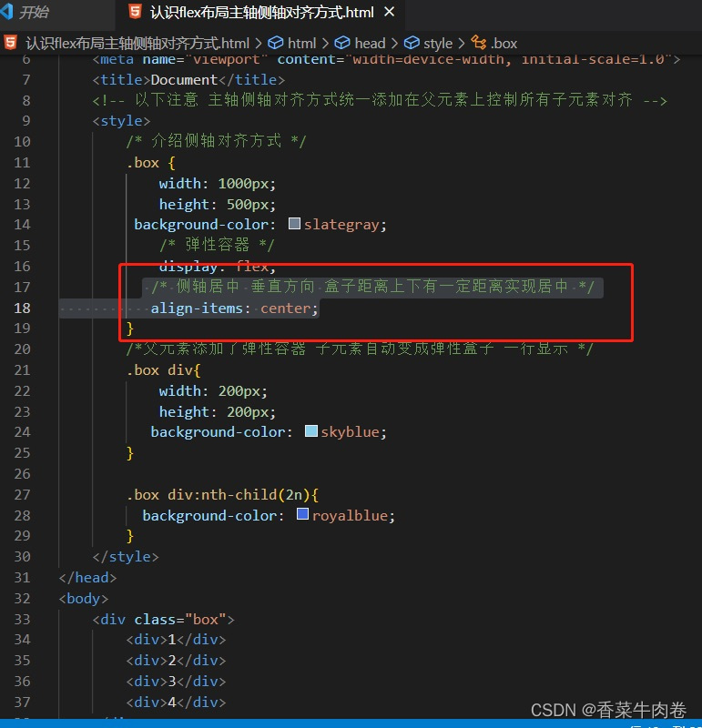Image resolution: width=702 pixels, height=728 pixels.
Task: Open the style breadcrumb segment
Action: [438, 43]
